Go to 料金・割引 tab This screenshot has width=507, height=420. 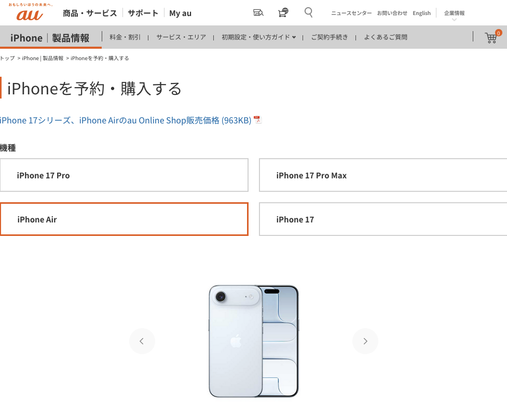pos(125,37)
